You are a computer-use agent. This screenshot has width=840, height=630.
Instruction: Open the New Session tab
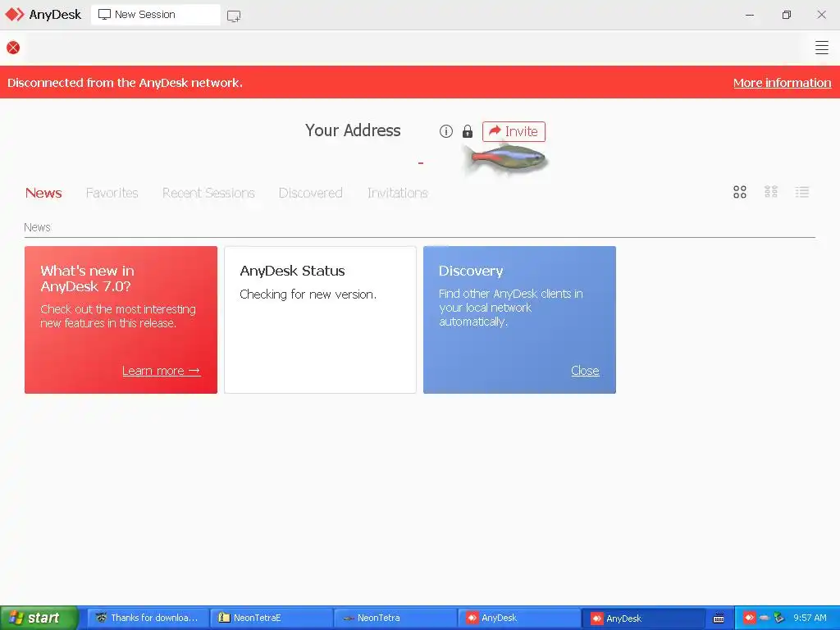tap(155, 15)
